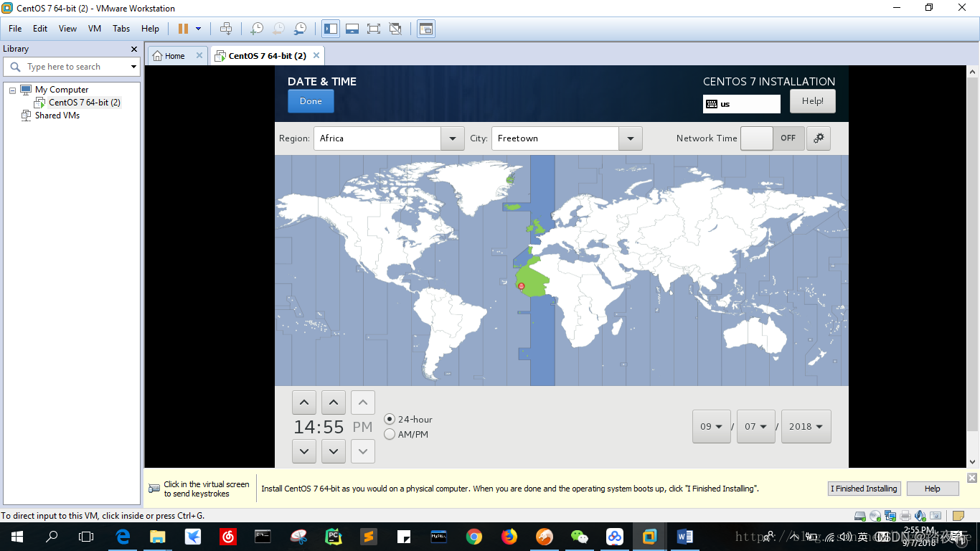Screen dimensions: 980x551
Task: Open network time settings gear icon
Action: coord(819,138)
